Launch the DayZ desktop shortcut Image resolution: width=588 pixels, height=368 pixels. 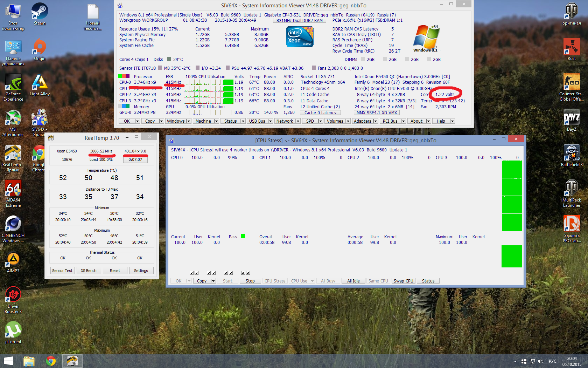pyautogui.click(x=572, y=120)
